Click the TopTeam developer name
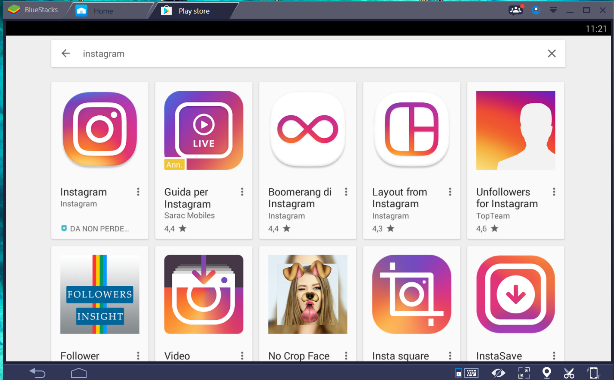Viewport: 614px width, 380px height. [x=493, y=216]
